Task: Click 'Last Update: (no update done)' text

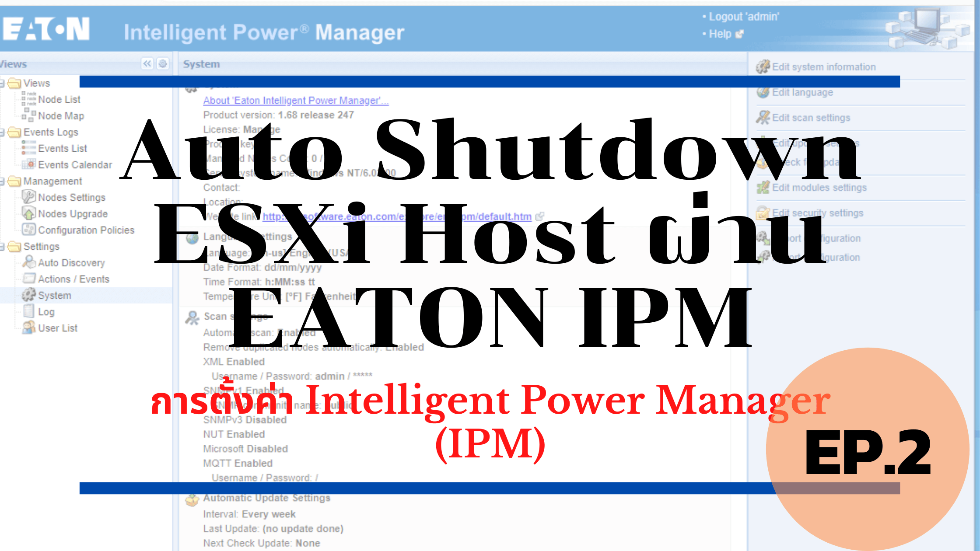Action: pos(273,529)
